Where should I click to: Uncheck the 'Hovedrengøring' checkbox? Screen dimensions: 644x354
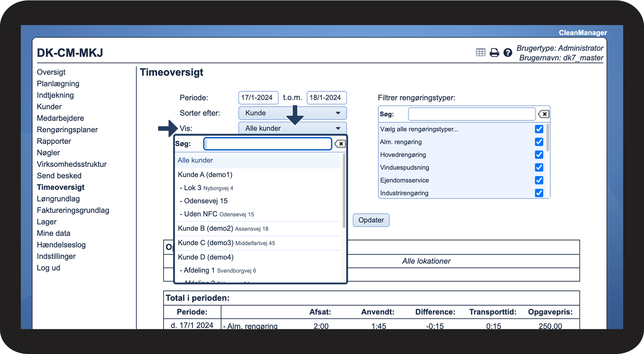pos(539,155)
